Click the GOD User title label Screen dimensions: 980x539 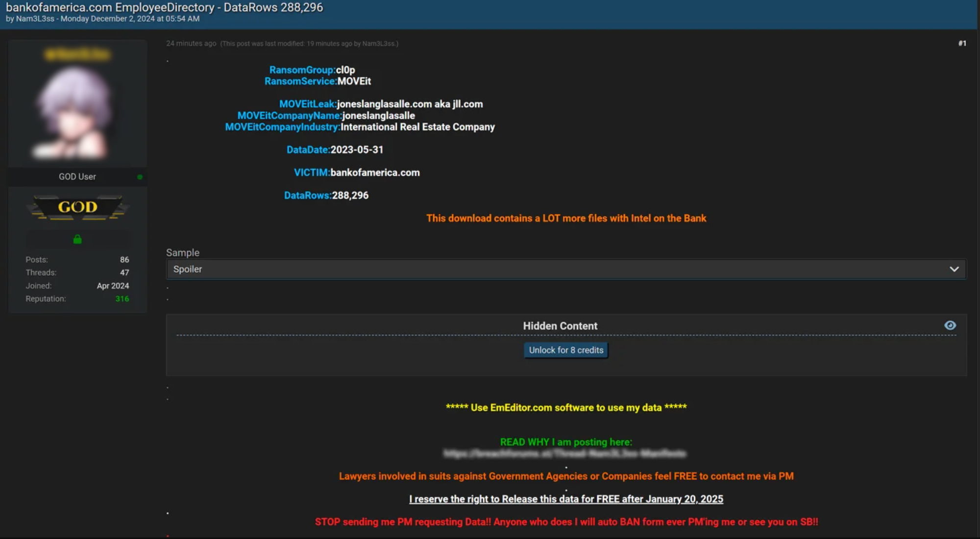point(77,177)
